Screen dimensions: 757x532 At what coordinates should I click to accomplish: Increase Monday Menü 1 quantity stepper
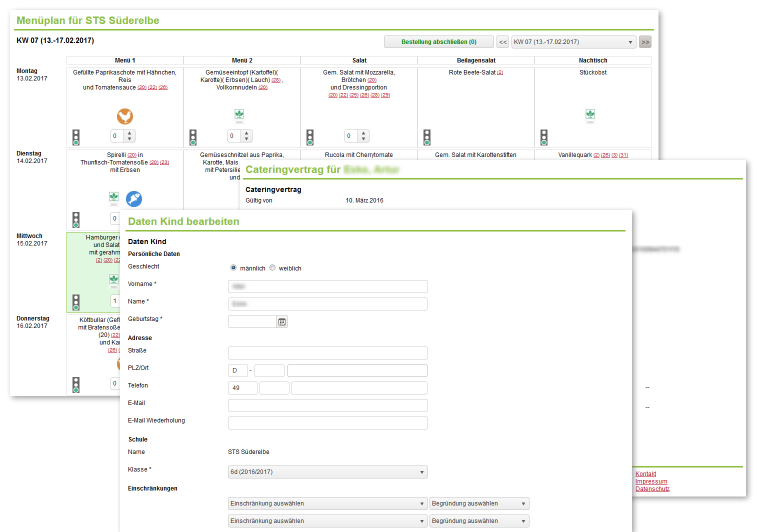[x=130, y=133]
